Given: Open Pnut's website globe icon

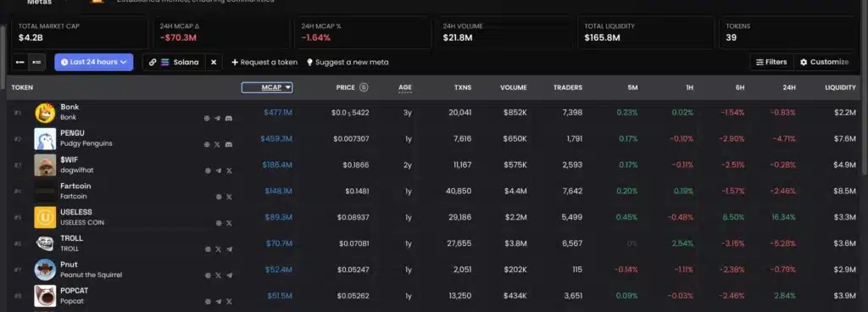Looking at the screenshot, I should click(x=208, y=276).
